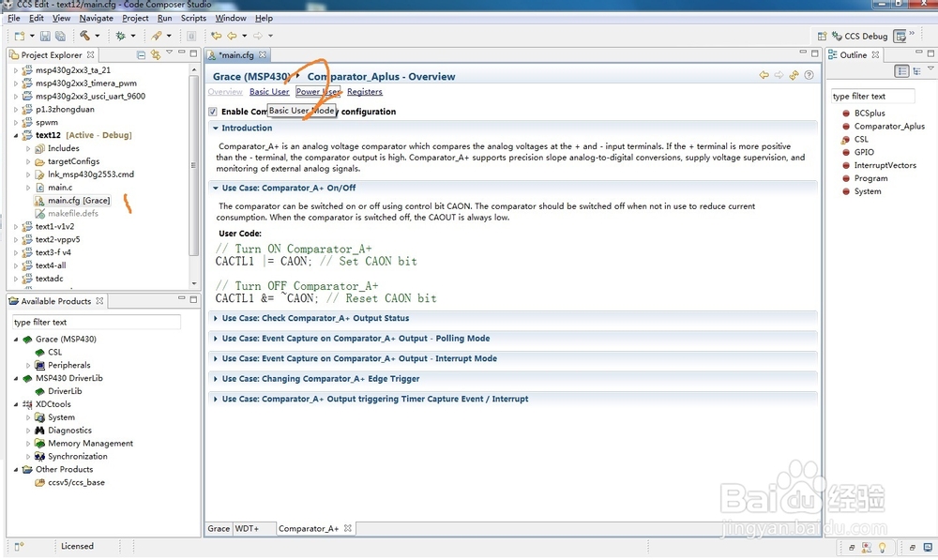This screenshot has height=560, width=938.
Task: Open the Registers link
Action: pyautogui.click(x=364, y=92)
